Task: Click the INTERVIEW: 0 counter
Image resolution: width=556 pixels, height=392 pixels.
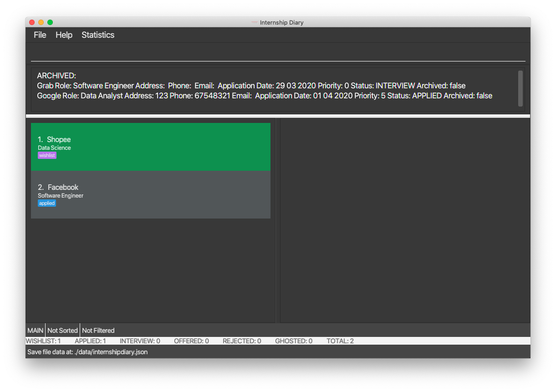Action: [x=140, y=341]
